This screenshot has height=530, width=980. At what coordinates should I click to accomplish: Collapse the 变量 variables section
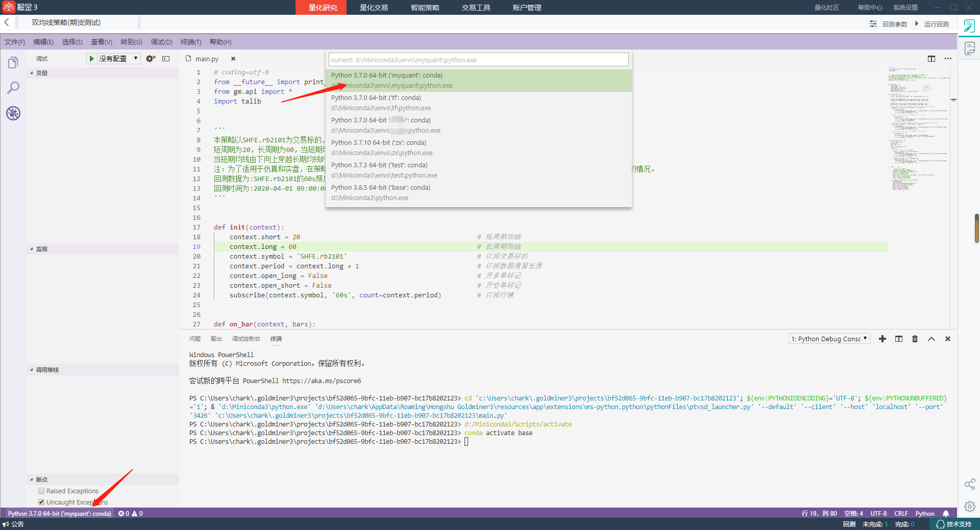click(102, 73)
